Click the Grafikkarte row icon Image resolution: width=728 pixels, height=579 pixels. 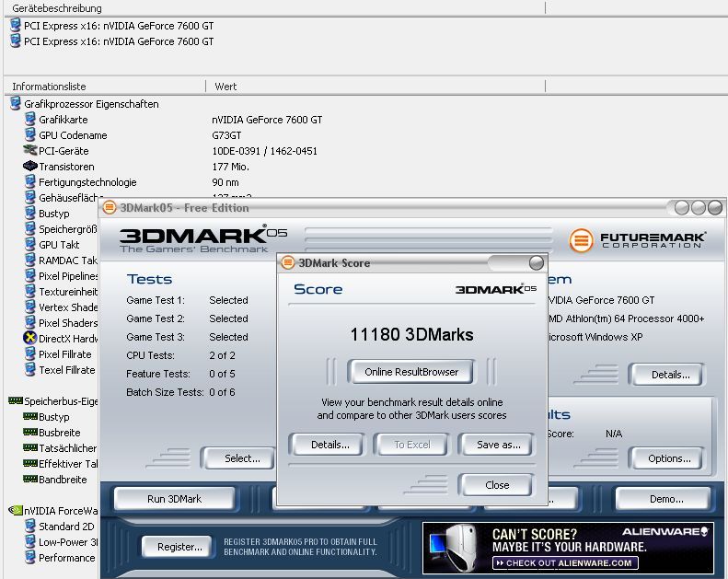30,119
